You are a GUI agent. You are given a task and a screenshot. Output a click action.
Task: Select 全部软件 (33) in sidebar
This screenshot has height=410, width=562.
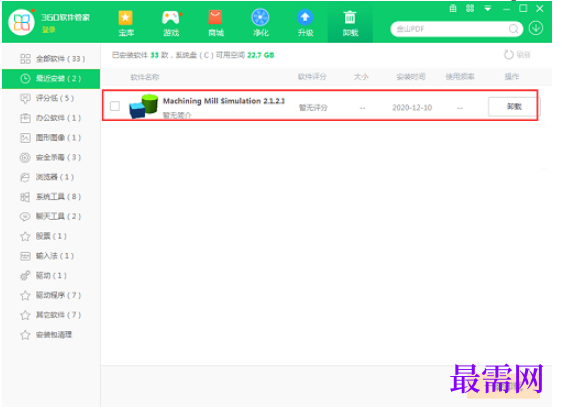point(51,59)
